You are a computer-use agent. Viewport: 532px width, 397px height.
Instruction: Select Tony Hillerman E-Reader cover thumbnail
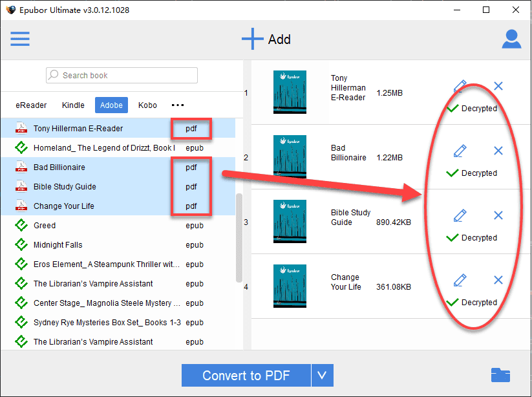pyautogui.click(x=290, y=92)
